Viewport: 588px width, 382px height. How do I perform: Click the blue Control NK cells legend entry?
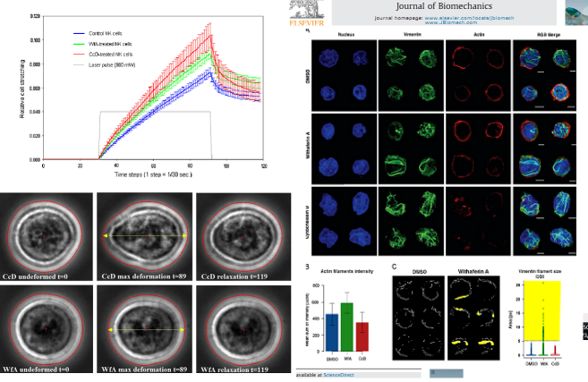click(x=106, y=33)
